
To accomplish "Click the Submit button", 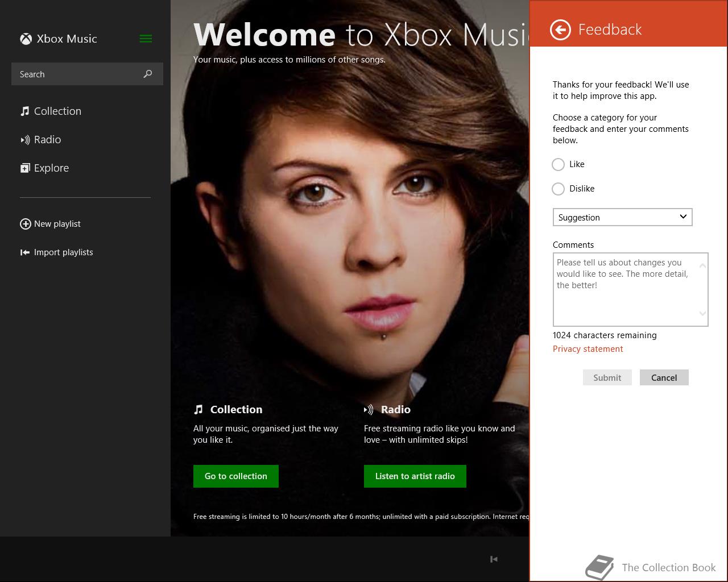I will 607,377.
